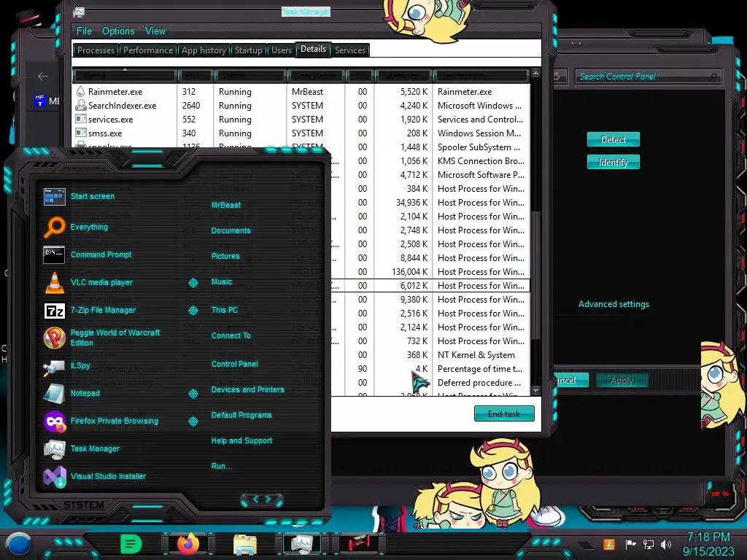
Task: Open MrBeast user folder in start menu
Action: point(226,205)
